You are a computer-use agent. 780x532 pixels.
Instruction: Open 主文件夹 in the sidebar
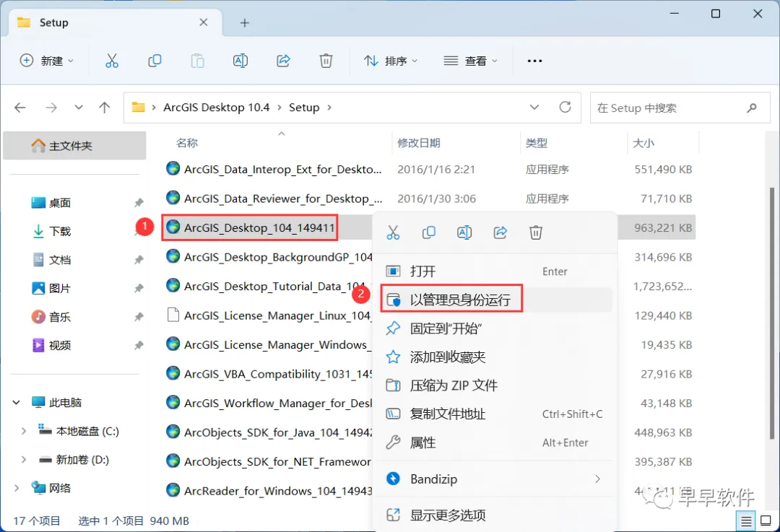click(74, 146)
